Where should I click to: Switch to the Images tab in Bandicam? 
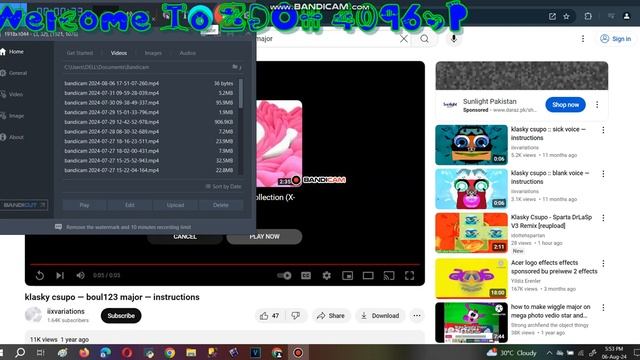click(x=153, y=53)
